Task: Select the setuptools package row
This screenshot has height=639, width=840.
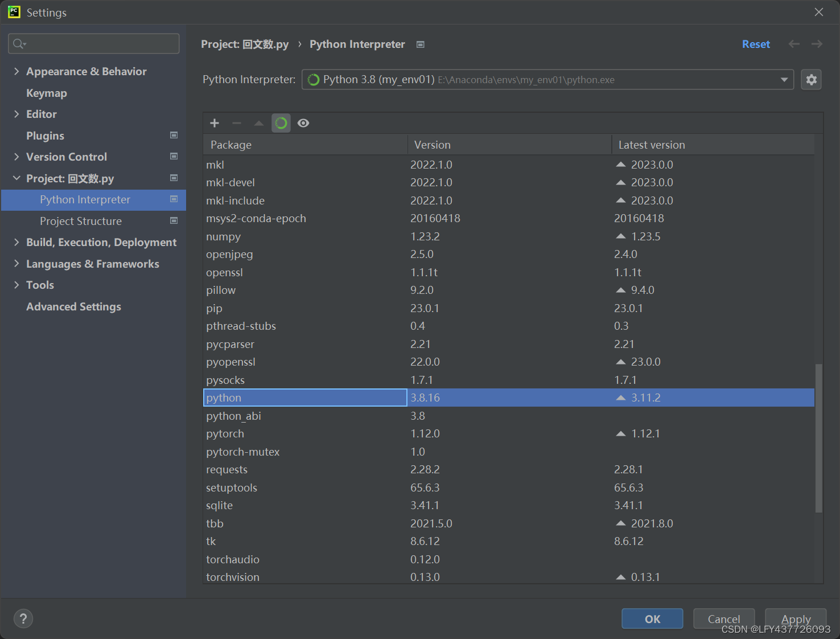Action: coord(509,488)
